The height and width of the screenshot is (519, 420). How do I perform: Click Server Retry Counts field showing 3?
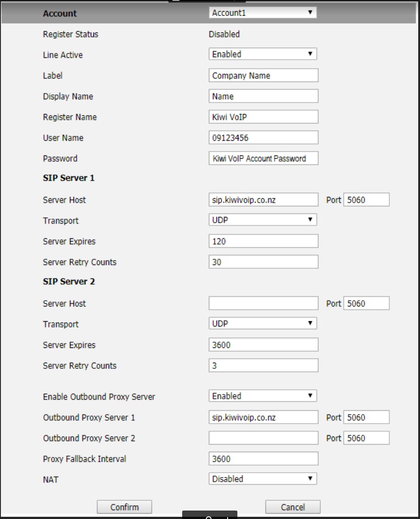coord(264,365)
